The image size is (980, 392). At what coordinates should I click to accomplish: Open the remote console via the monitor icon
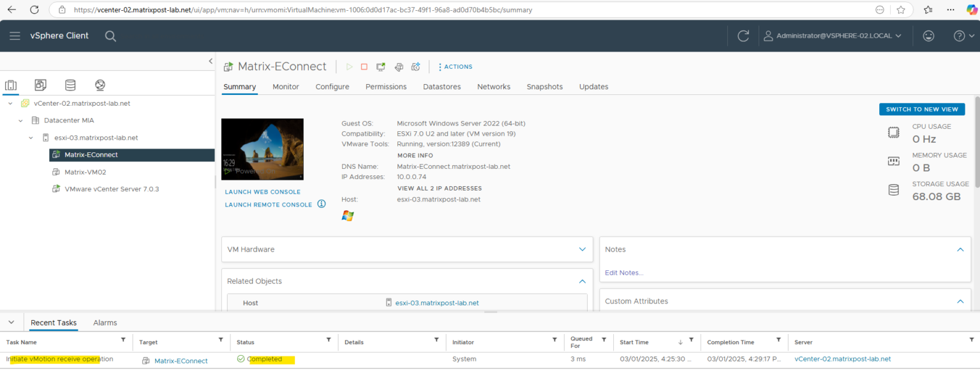[x=381, y=66]
